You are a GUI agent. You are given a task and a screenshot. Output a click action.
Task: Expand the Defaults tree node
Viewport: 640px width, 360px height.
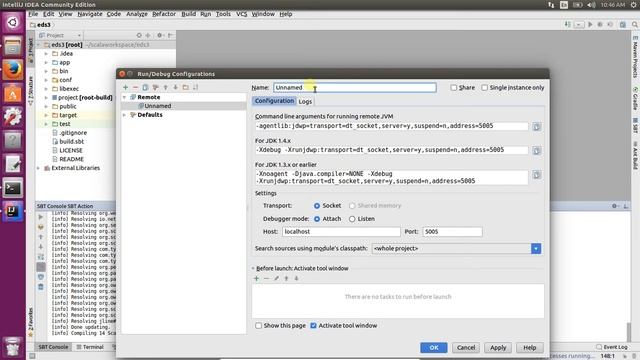[124, 115]
